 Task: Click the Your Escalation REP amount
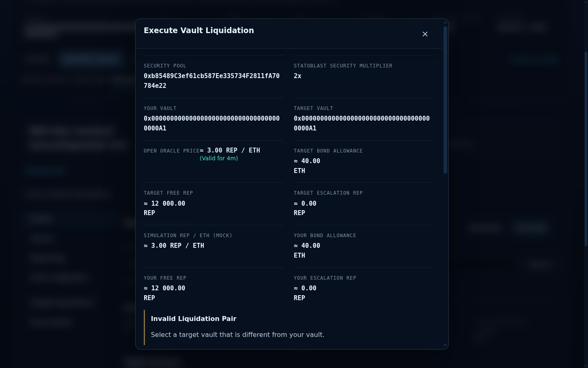[305, 293]
